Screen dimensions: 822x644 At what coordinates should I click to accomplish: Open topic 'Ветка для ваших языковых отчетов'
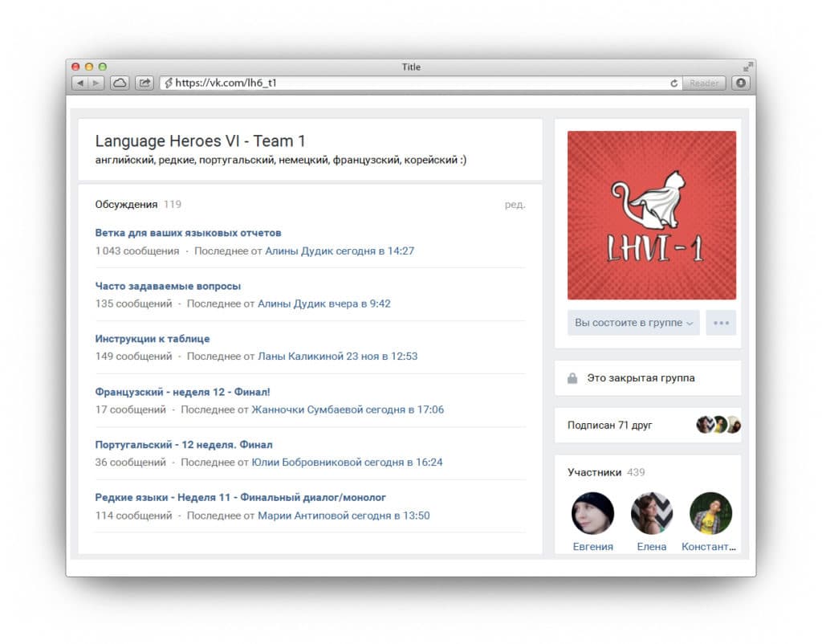pos(188,233)
